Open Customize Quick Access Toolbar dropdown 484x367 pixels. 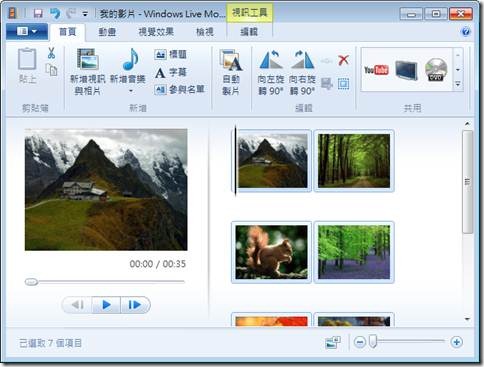tap(85, 14)
